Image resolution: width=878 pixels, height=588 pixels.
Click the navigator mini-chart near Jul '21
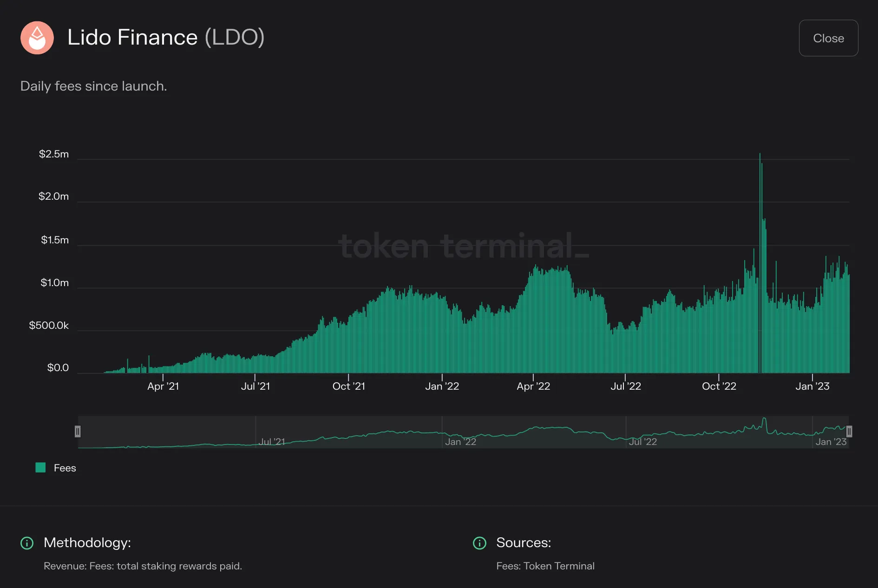pos(272,442)
